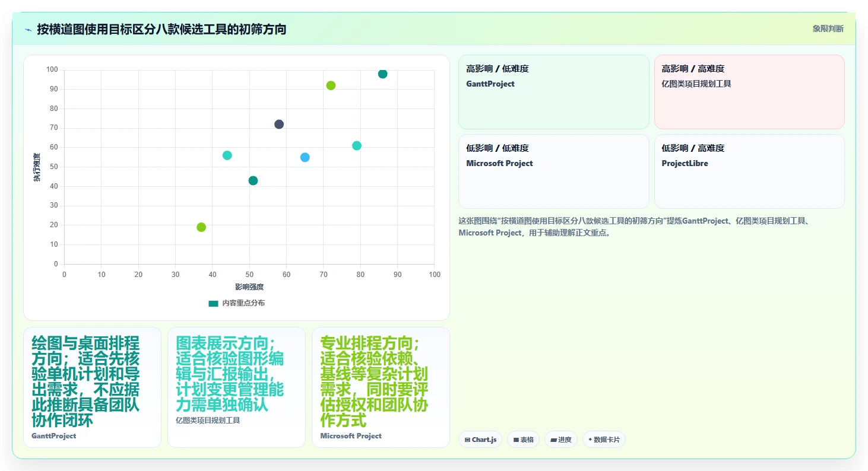Click the 内容重点分布 legend label
Screen dimensions: 868x471
[244, 303]
